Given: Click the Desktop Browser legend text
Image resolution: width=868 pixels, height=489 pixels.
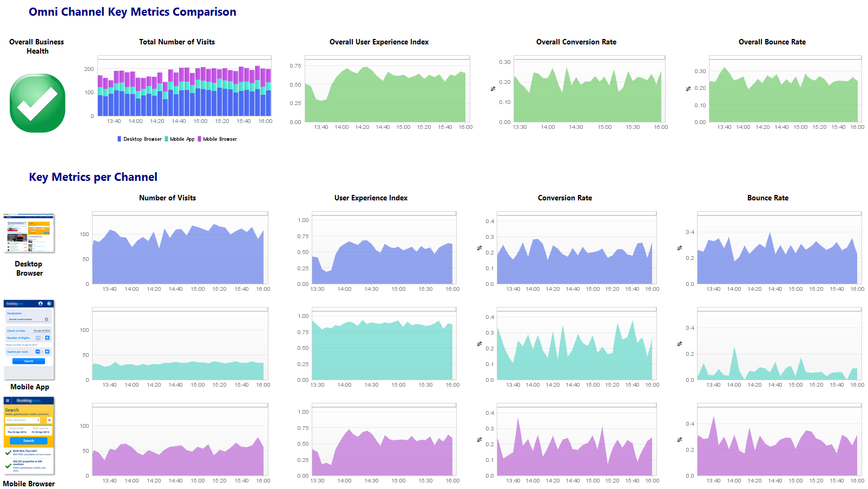Looking at the screenshot, I should coord(142,139).
